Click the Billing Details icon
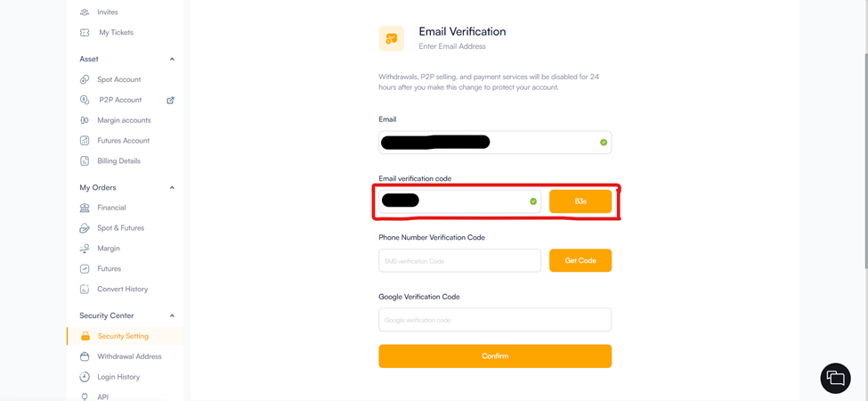868x401 pixels. [85, 161]
